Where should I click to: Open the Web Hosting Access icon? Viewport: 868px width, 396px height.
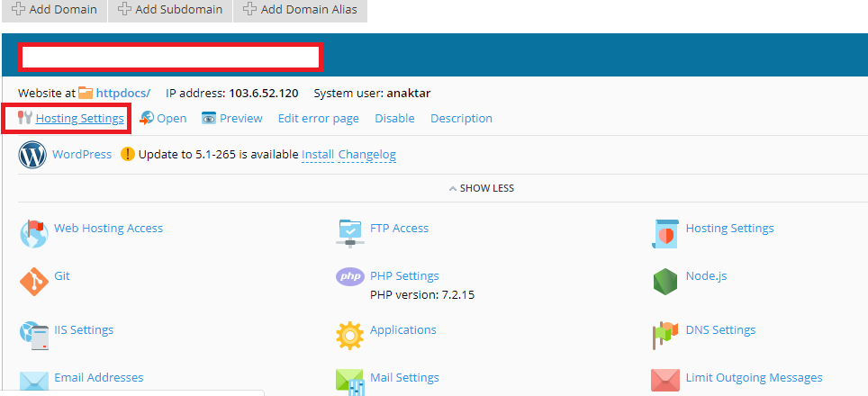[x=33, y=233]
